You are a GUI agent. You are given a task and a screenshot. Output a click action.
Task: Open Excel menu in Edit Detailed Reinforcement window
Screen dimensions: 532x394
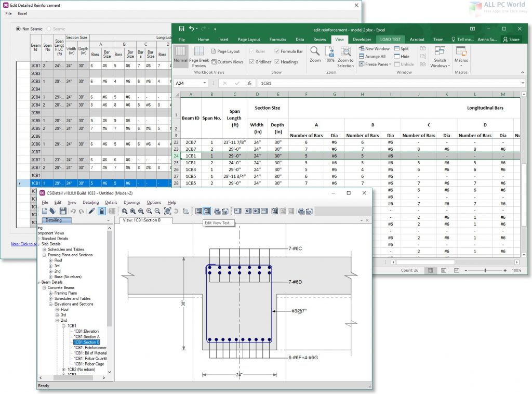pyautogui.click(x=22, y=14)
